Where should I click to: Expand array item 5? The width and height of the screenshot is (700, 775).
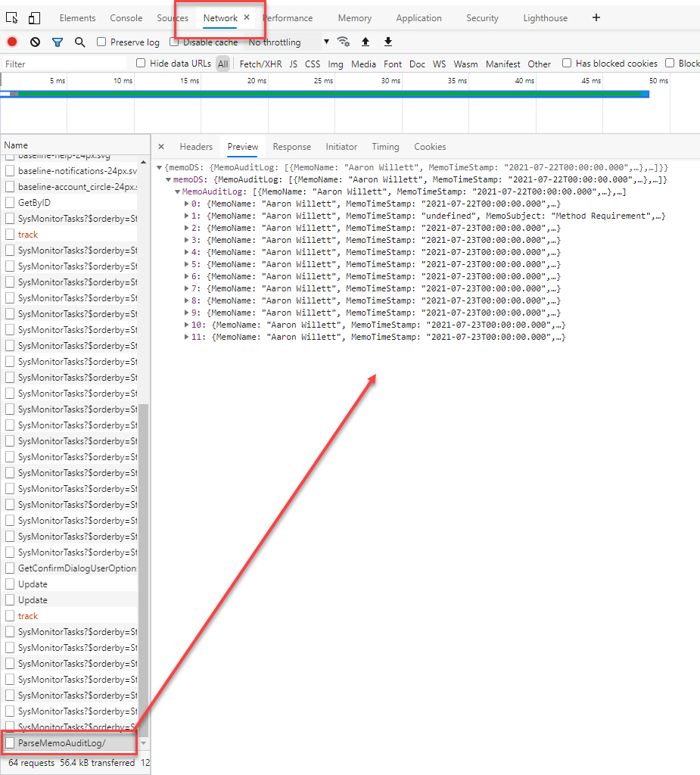coord(186,264)
